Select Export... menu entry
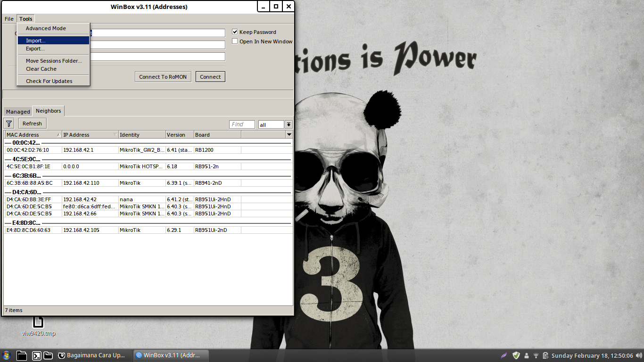 pos(53,49)
